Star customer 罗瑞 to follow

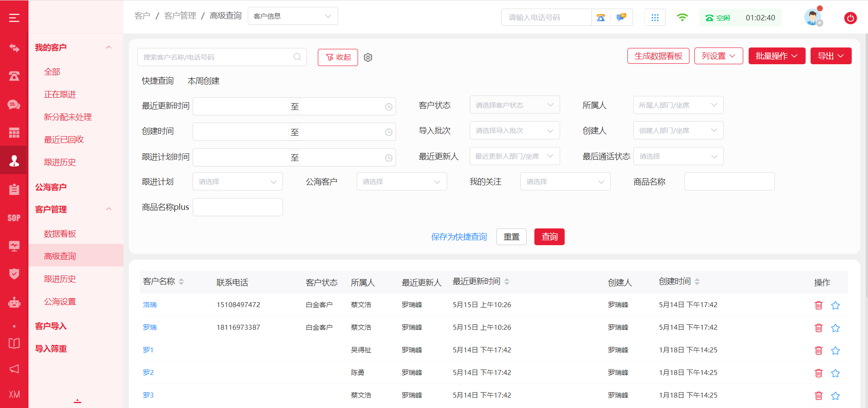[x=835, y=328]
